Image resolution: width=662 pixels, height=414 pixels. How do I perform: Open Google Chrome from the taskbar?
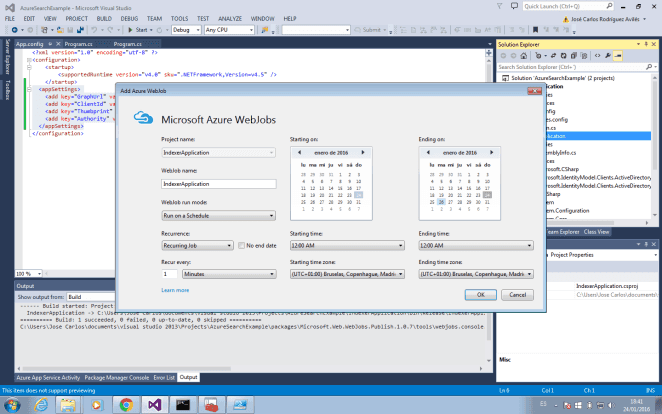126,405
